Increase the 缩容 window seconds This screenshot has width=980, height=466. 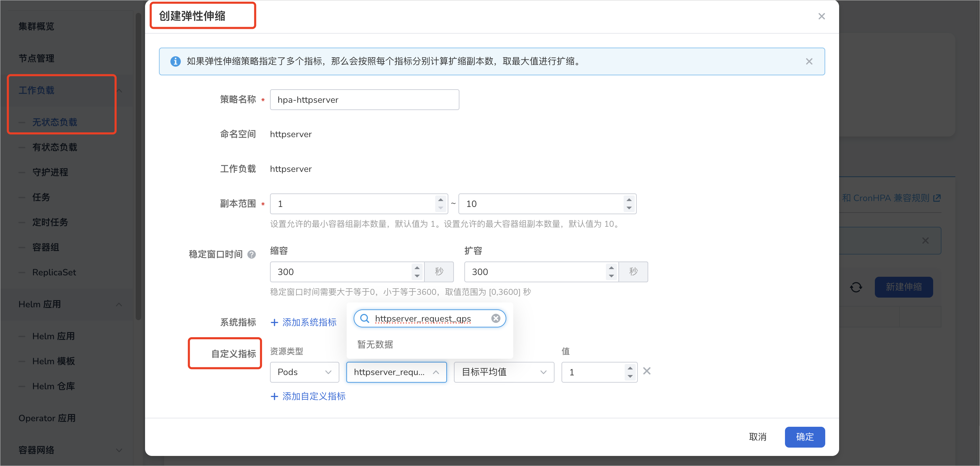(x=417, y=268)
